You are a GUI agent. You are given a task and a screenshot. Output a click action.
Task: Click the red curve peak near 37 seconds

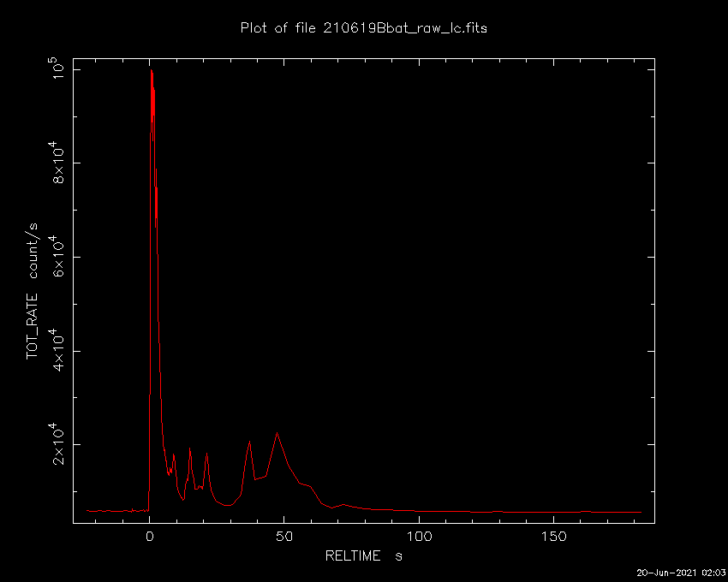tap(250, 442)
